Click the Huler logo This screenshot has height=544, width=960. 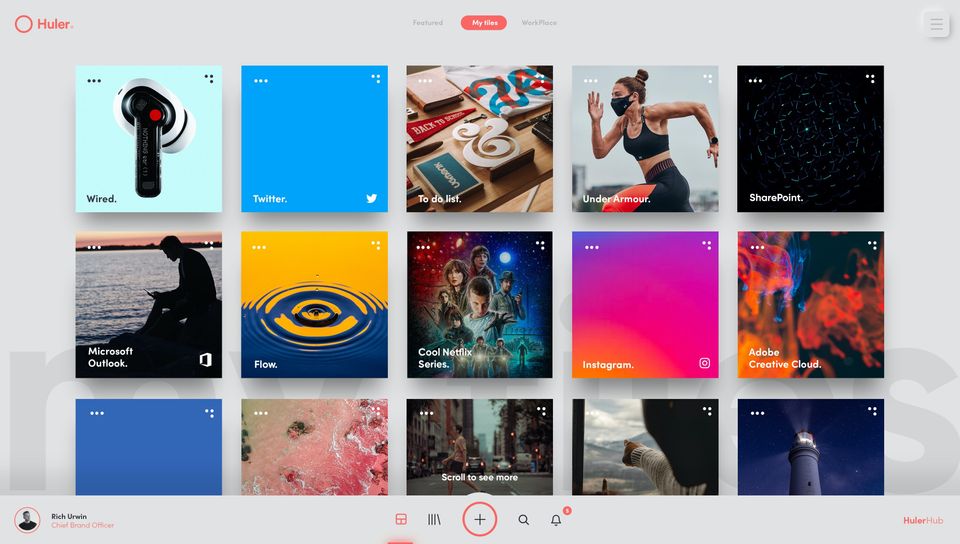click(x=44, y=24)
